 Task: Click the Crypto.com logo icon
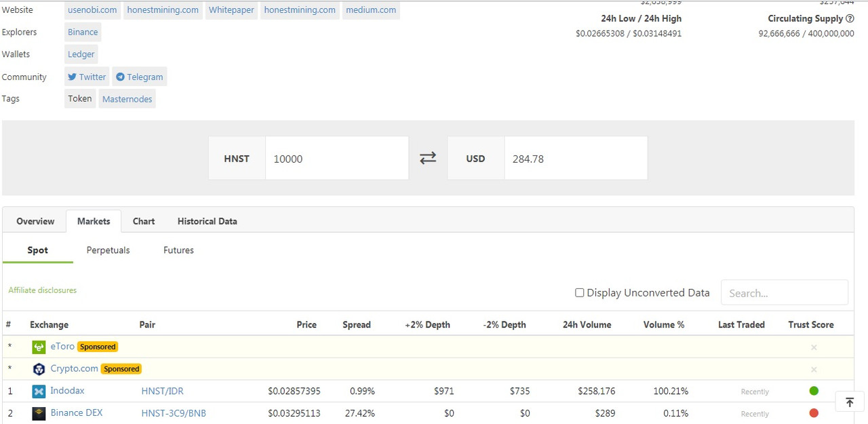tap(39, 369)
